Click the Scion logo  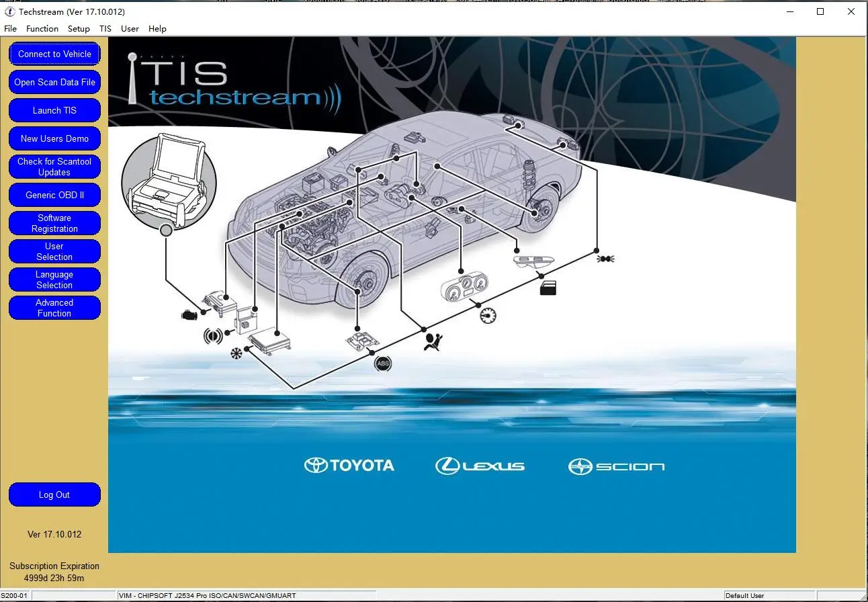617,466
